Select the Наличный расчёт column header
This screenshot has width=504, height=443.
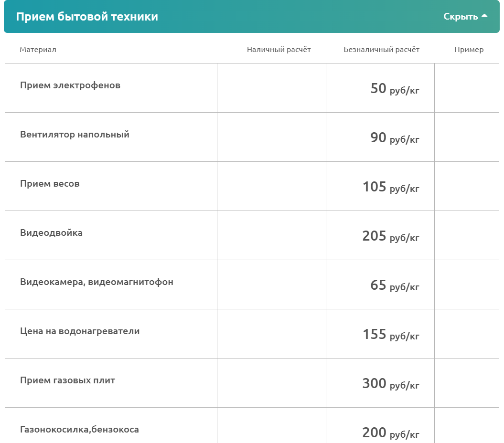[279, 50]
